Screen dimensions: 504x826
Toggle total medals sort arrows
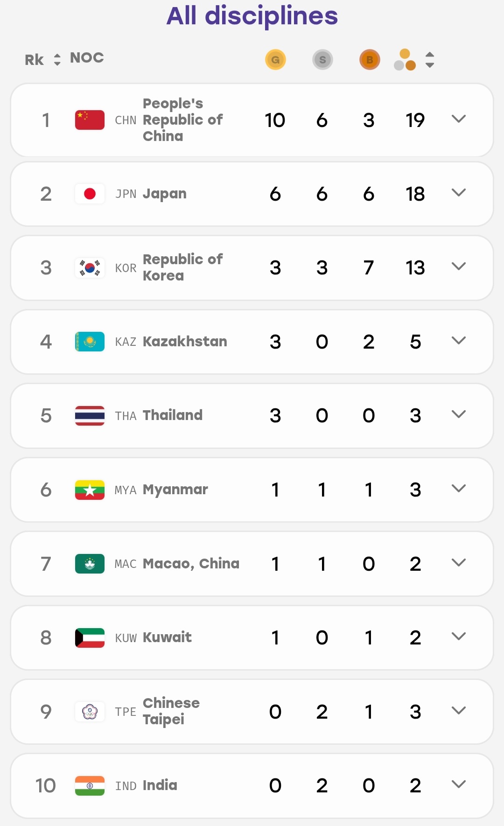pos(430,60)
